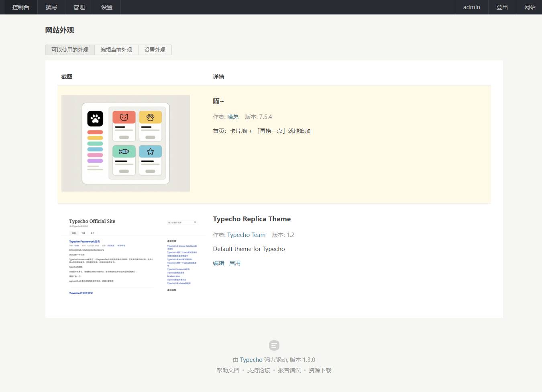This screenshot has width=542, height=392.
Task: Click the 网站外观 page heading
Action: pos(59,30)
